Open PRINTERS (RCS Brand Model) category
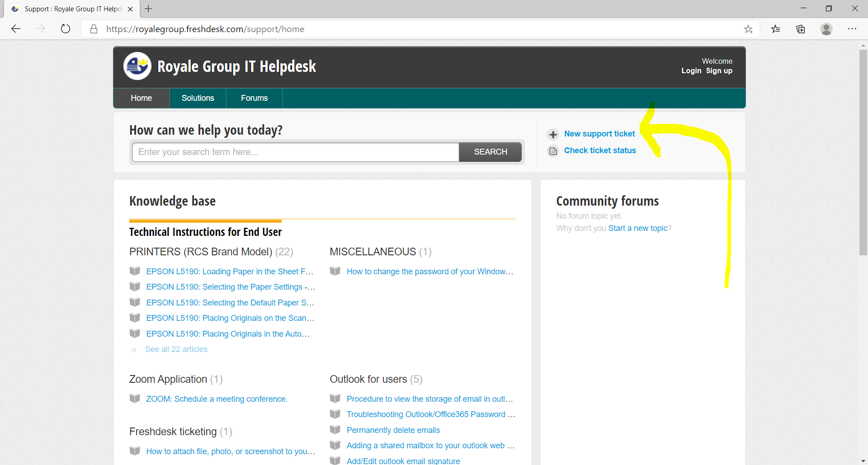The width and height of the screenshot is (868, 465). [x=201, y=252]
